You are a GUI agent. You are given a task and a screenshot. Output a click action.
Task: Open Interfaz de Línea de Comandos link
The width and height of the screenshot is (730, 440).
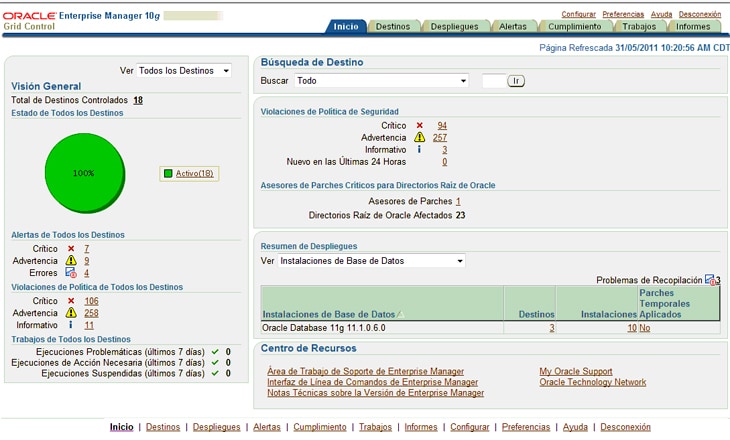372,382
